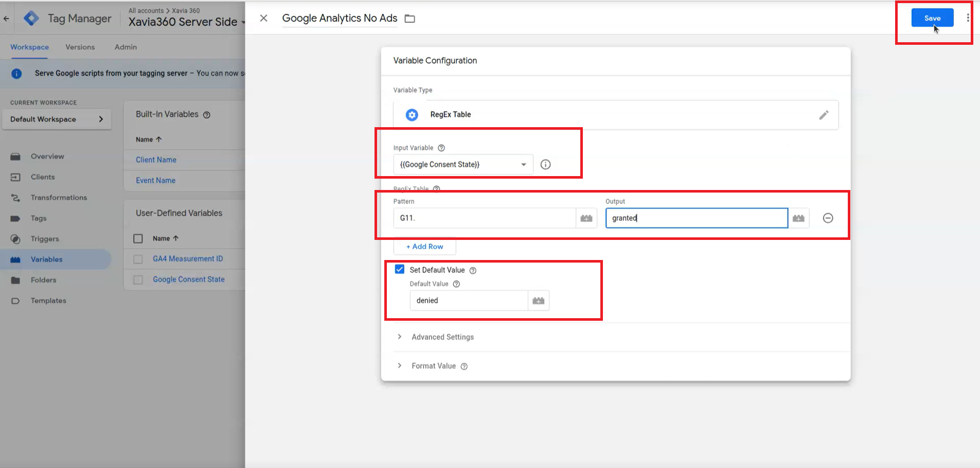Go back using the arrow beside Tag Manager
Screen dimensions: 980x468
(6, 19)
